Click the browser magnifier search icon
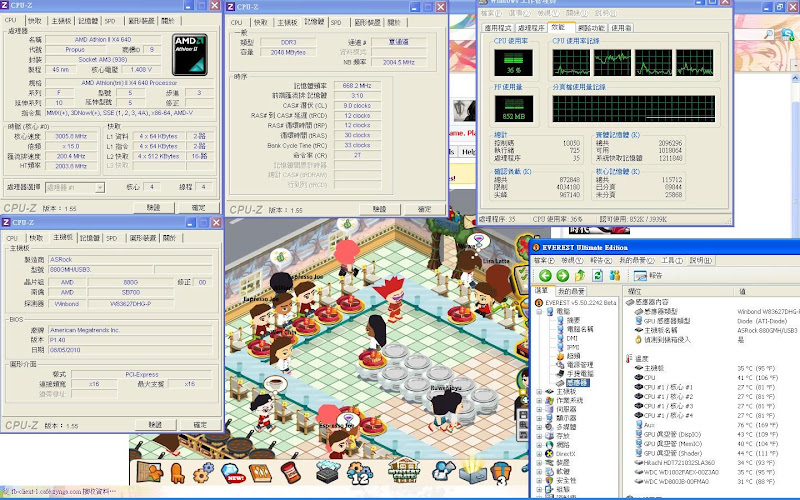The width and height of the screenshot is (800, 500). pos(769,34)
